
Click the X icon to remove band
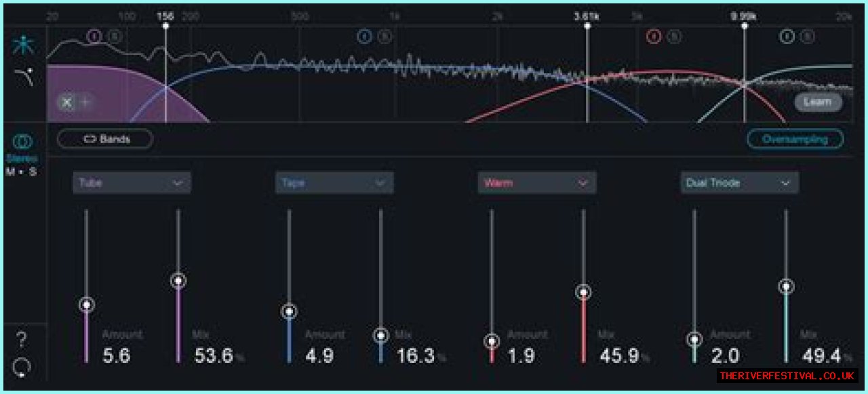(x=66, y=102)
